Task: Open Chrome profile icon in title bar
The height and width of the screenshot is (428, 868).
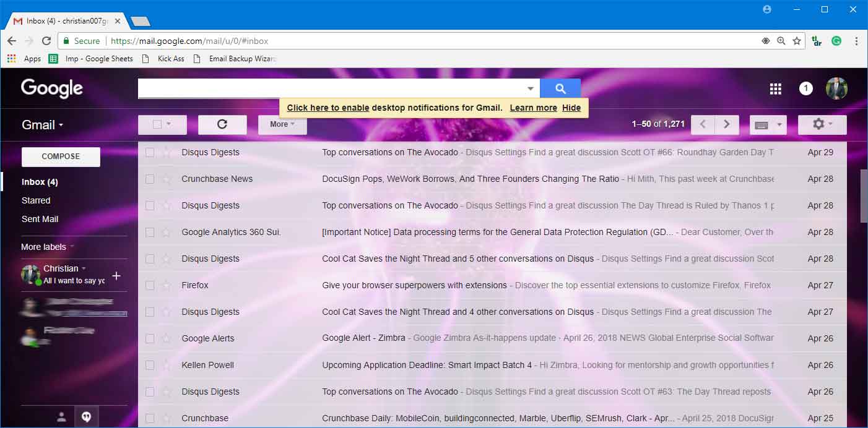Action: (x=767, y=9)
